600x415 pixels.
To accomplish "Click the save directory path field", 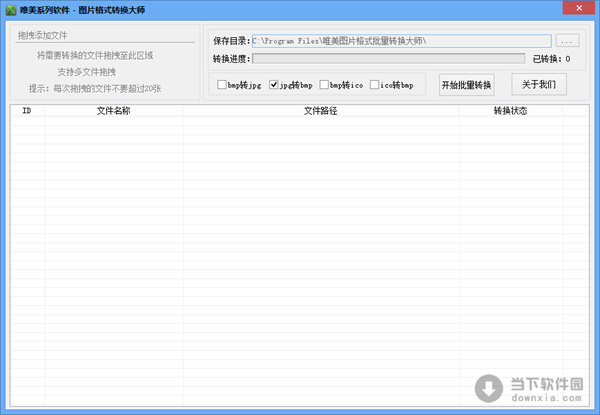I will (400, 41).
